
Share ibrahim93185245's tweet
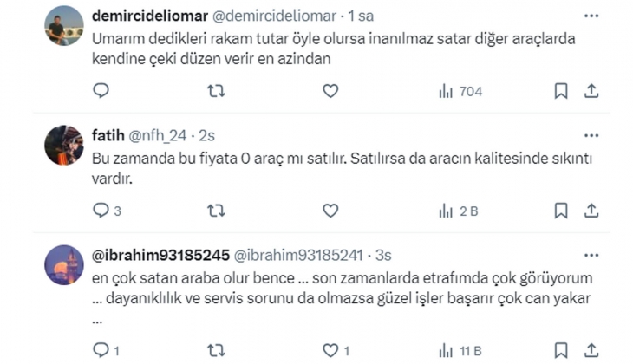591,351
